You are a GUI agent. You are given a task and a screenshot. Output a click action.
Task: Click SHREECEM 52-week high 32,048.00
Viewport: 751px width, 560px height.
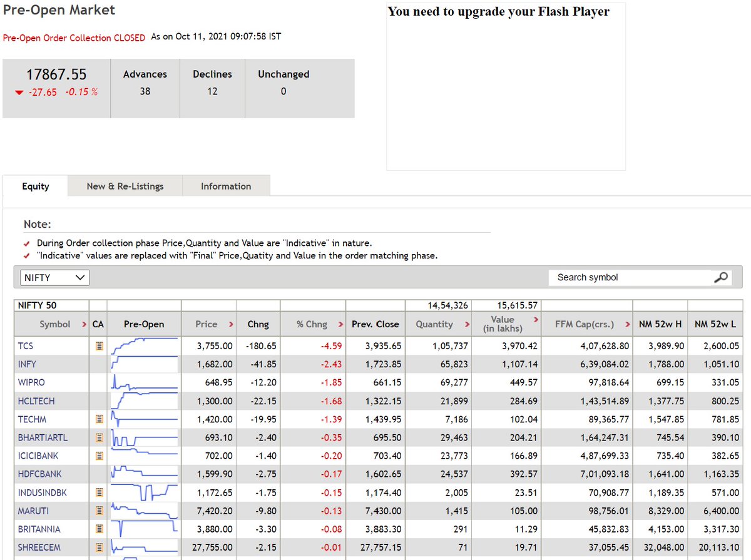click(x=665, y=547)
